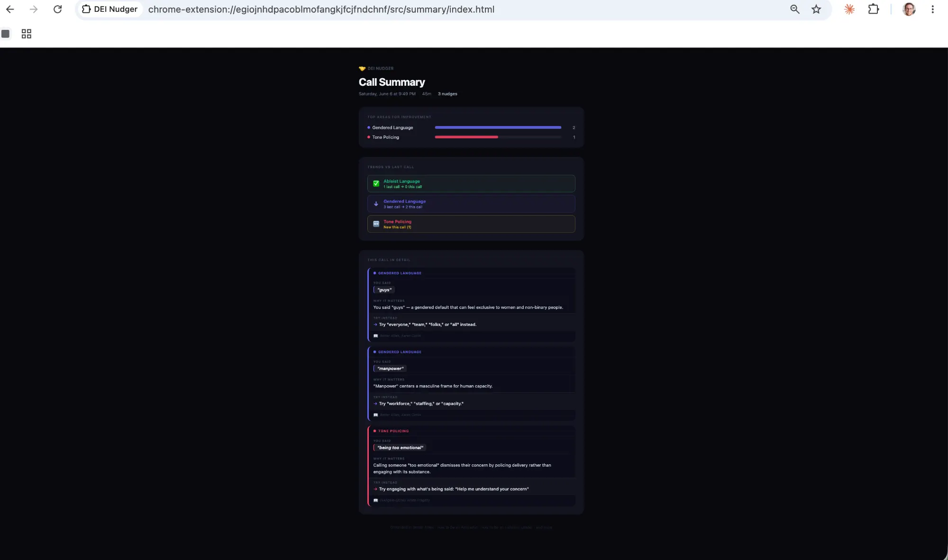Screen dimensions: 948x560
Task: Click the address bar URL text
Action: [x=321, y=9]
